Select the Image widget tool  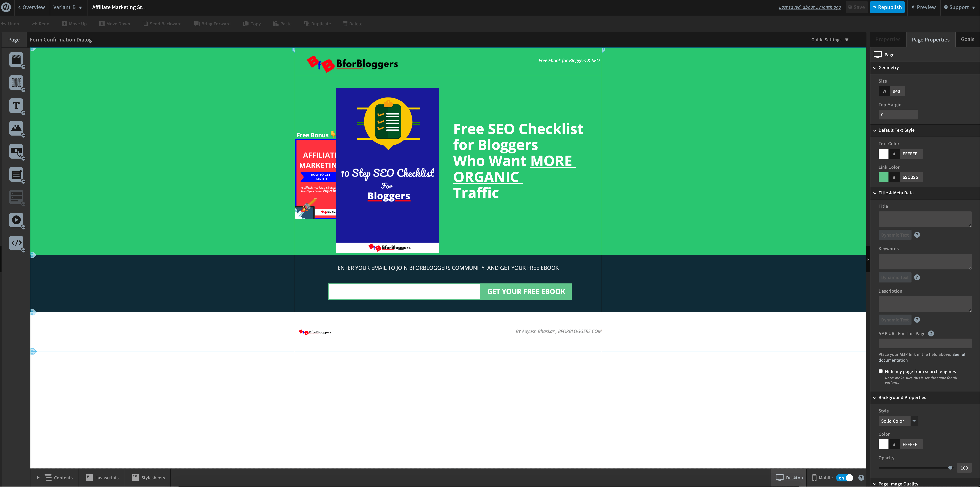click(16, 128)
